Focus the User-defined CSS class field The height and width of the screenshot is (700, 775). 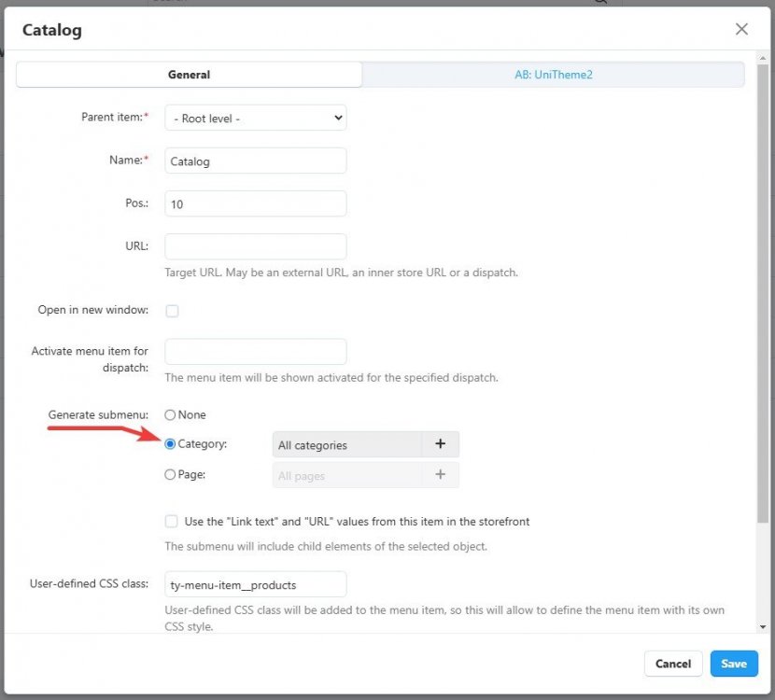coord(255,584)
